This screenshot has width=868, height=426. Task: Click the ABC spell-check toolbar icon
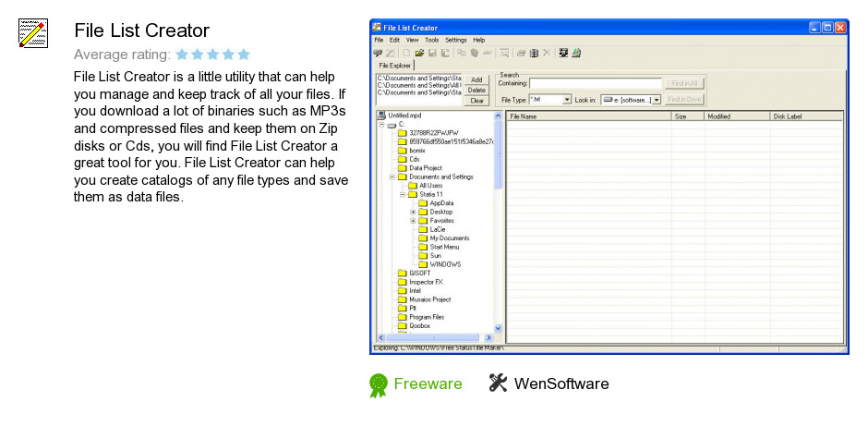click(488, 54)
